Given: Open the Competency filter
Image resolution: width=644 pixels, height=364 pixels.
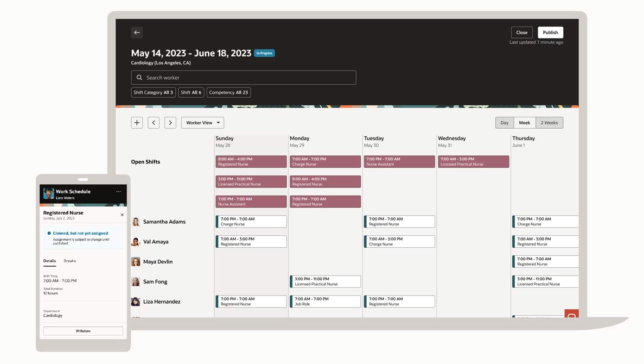Looking at the screenshot, I should click(228, 92).
